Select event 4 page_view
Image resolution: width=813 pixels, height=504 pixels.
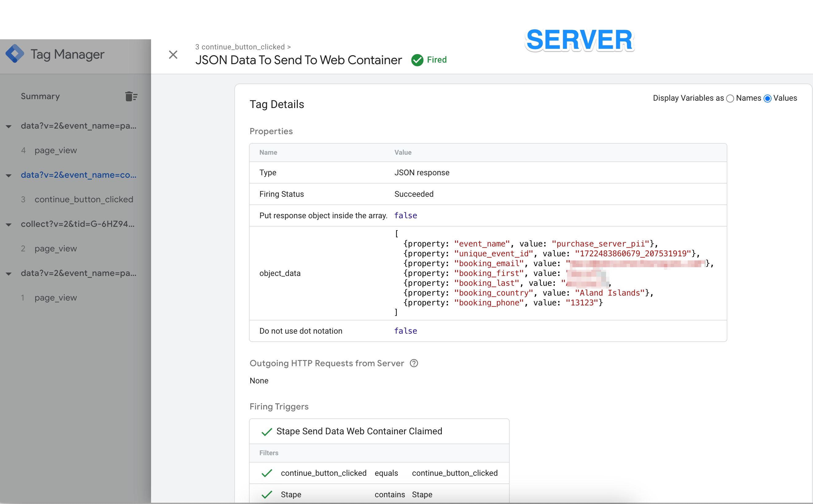point(55,150)
